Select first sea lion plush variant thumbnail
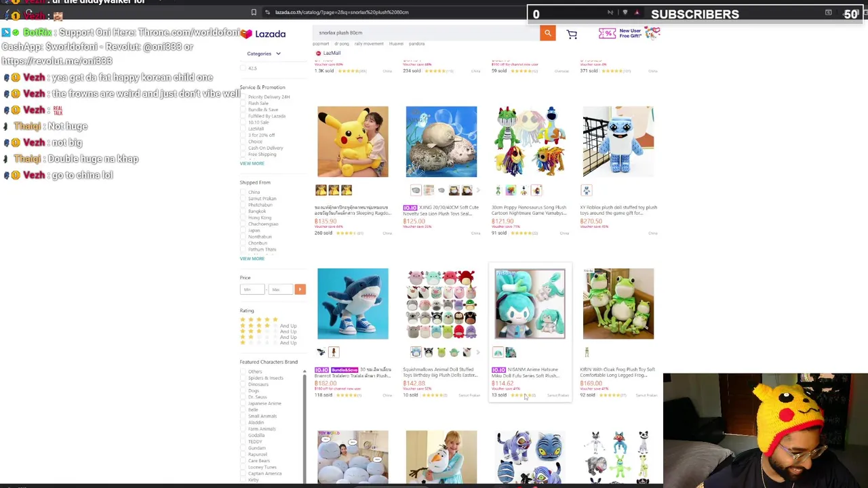Screen dimensions: 868x488 coord(416,190)
